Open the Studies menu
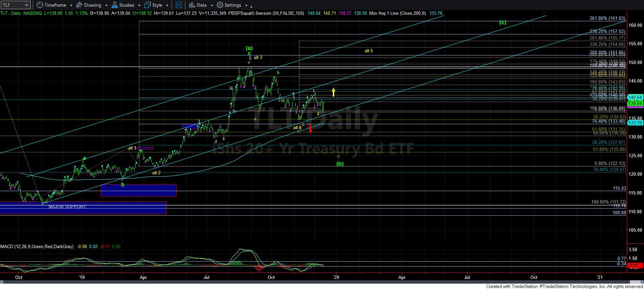This screenshot has height=289, width=644. pyautogui.click(x=126, y=5)
